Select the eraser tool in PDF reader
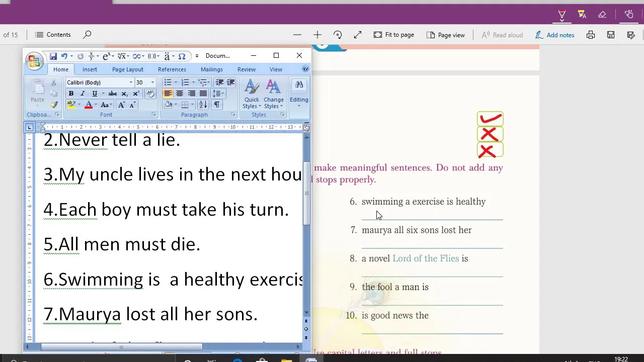This screenshot has width=644, height=362. (x=602, y=15)
